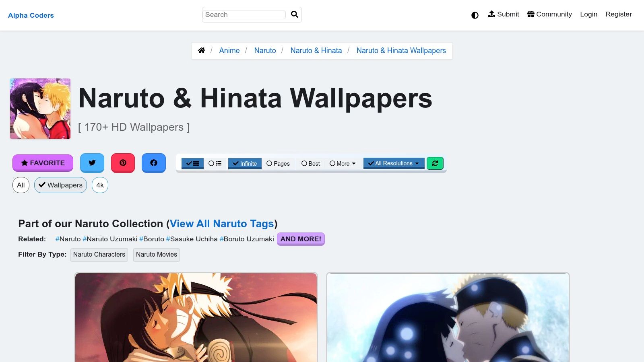Open Submit in top navigation
Screen dimensions: 644x362
pyautogui.click(x=504, y=14)
